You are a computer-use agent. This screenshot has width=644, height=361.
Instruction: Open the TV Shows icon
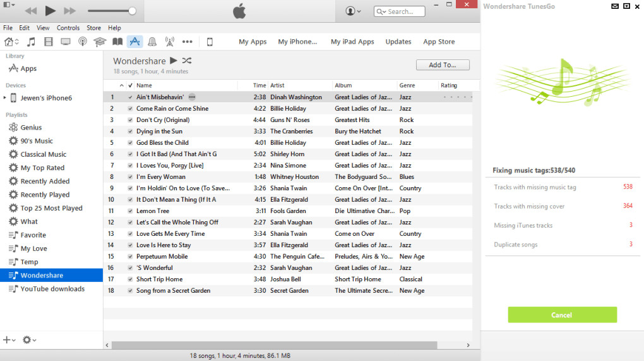pyautogui.click(x=65, y=42)
